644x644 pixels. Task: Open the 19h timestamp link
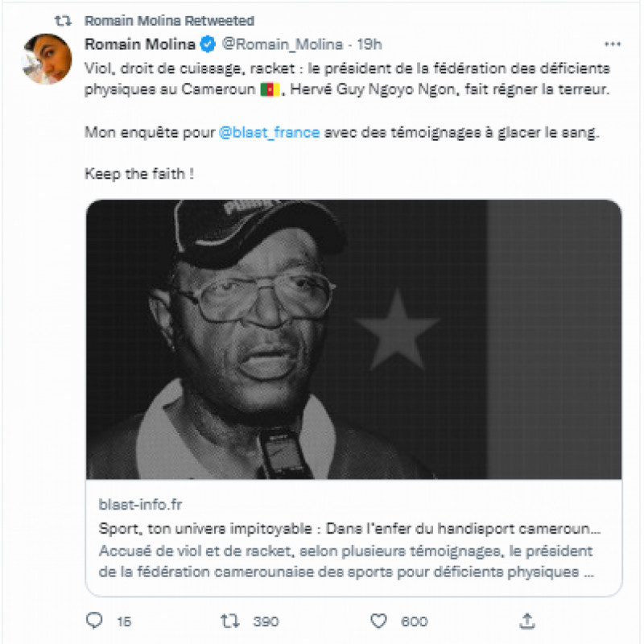click(x=369, y=44)
